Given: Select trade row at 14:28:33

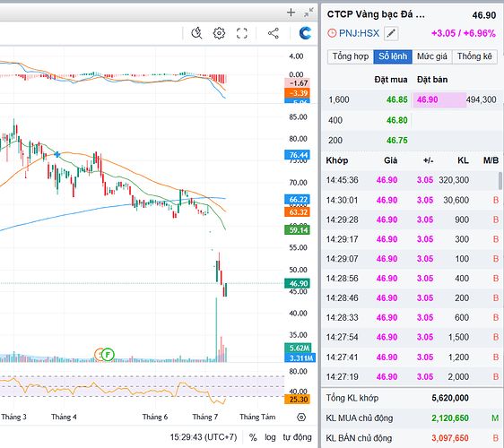Looking at the screenshot, I should [412, 317].
